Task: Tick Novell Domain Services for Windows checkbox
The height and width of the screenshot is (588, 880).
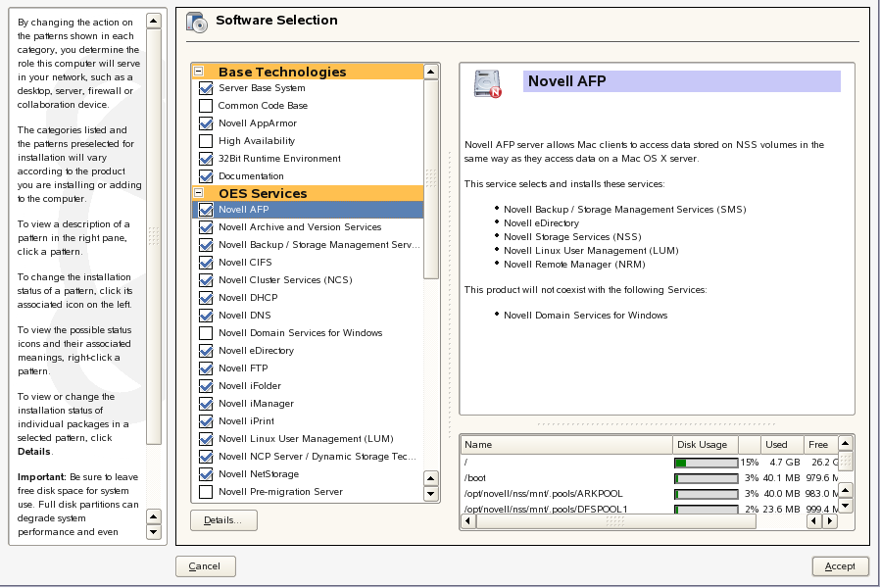Action: click(206, 333)
